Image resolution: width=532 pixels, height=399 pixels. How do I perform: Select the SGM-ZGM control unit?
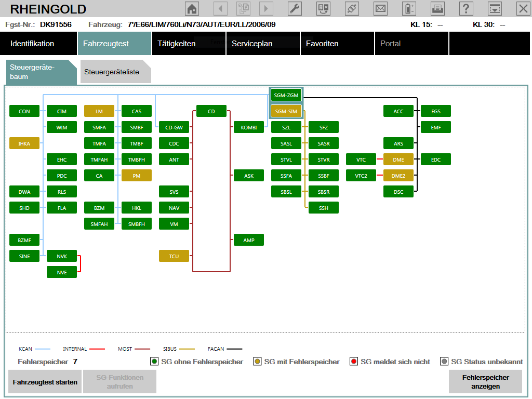286,96
